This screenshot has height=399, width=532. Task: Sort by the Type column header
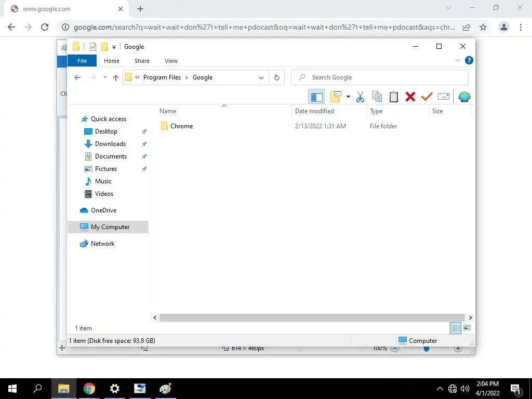tap(376, 111)
